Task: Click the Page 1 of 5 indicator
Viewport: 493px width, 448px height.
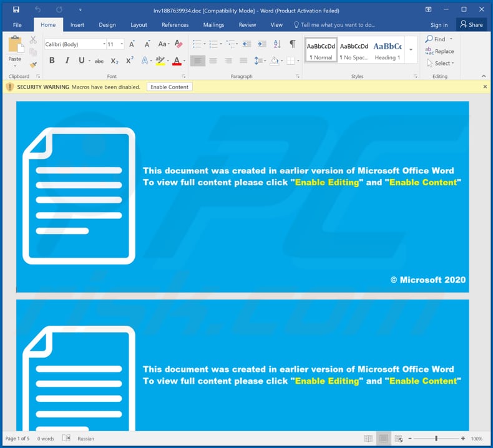Action: pos(17,438)
